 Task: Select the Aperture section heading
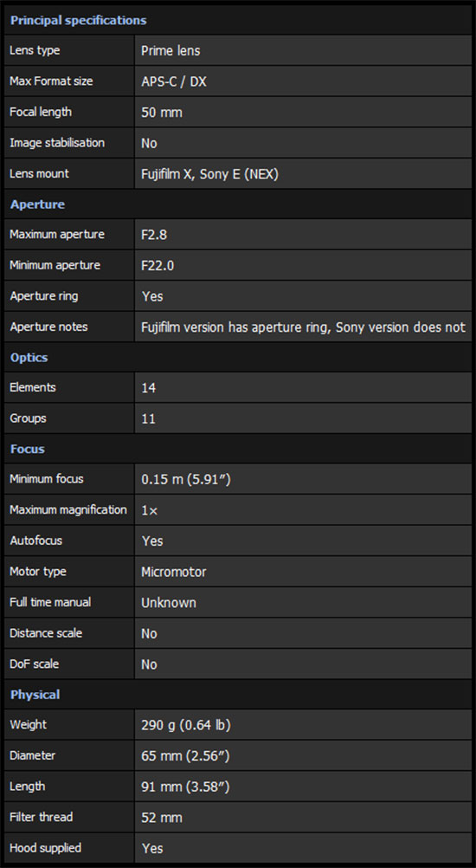tap(37, 204)
